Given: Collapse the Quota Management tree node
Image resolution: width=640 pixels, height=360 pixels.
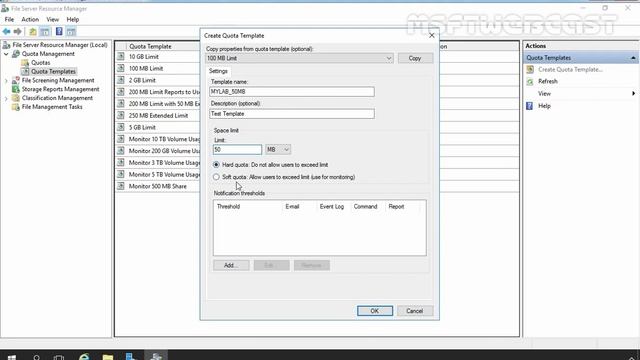Looking at the screenshot, I should (6, 54).
